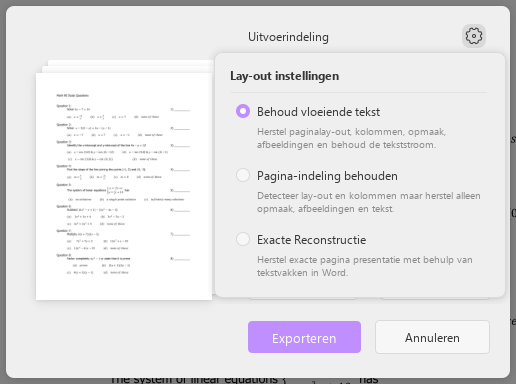Click description text starting 'Detecteer lay-out'
The width and height of the screenshot is (516, 384).
pos(369,202)
